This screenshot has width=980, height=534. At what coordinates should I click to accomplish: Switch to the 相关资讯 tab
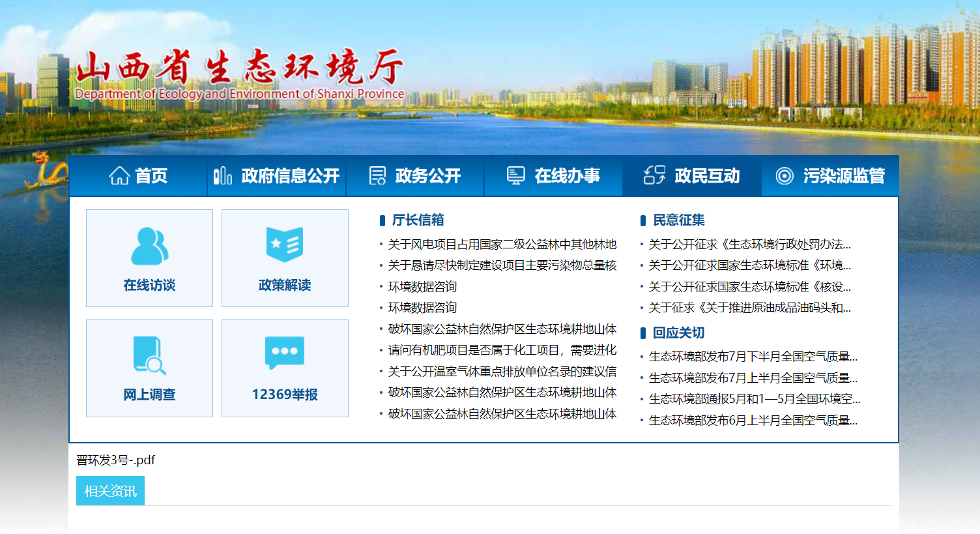click(110, 491)
